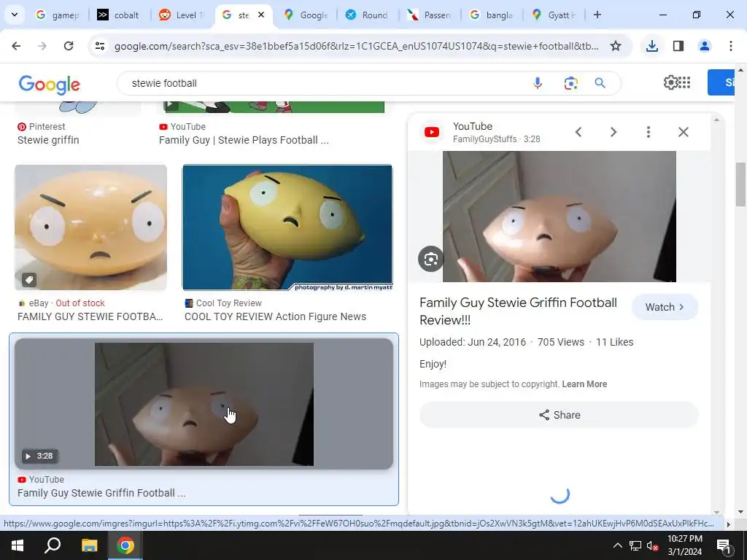Start voice search with microphone icon
The width and height of the screenshot is (747, 560).
pos(538,83)
